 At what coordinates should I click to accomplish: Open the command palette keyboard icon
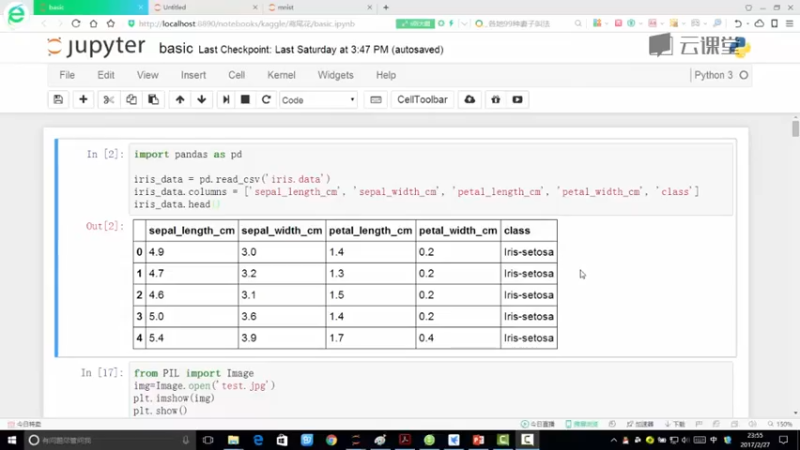pos(376,99)
